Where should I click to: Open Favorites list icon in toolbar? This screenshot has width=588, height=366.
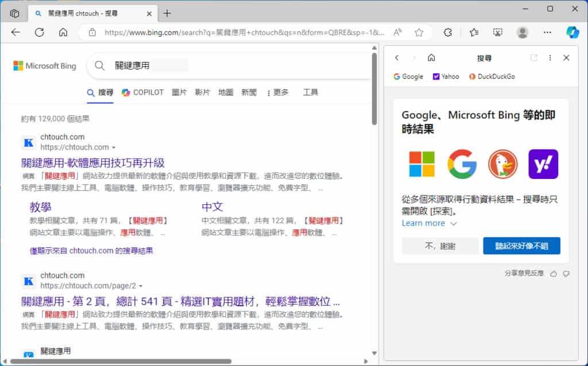tap(474, 33)
